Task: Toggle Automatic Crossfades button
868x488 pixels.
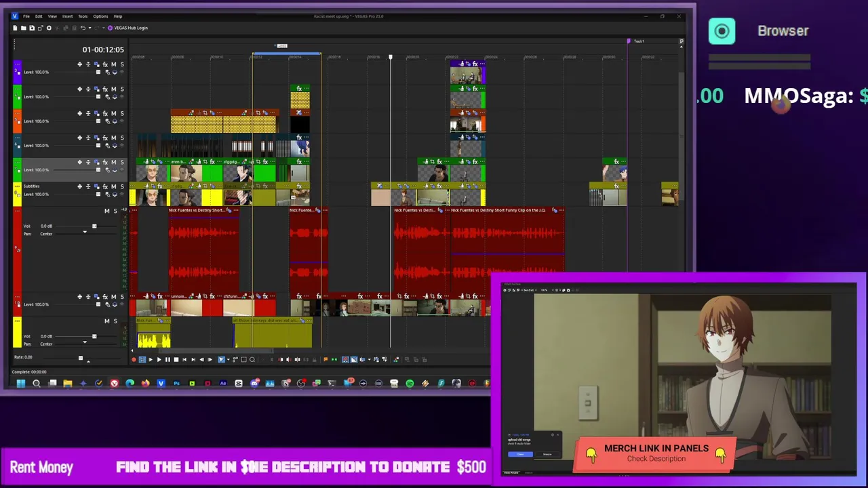Action: (353, 359)
